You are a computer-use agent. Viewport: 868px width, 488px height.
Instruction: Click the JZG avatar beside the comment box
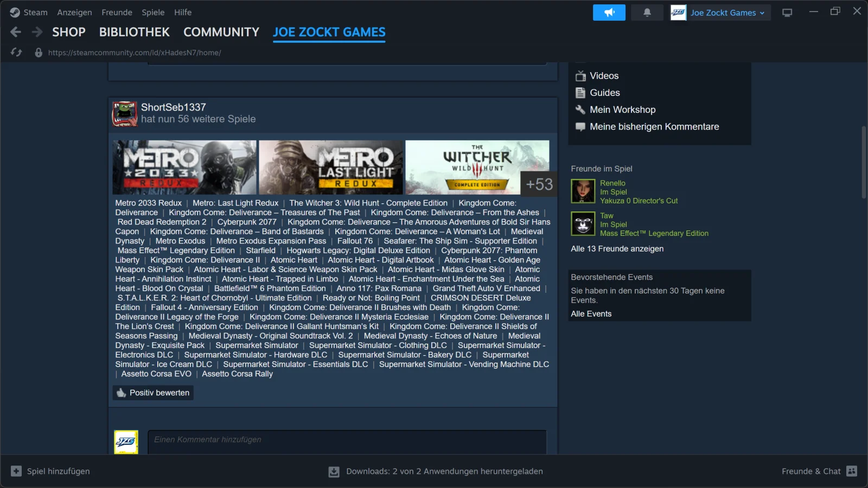point(126,442)
